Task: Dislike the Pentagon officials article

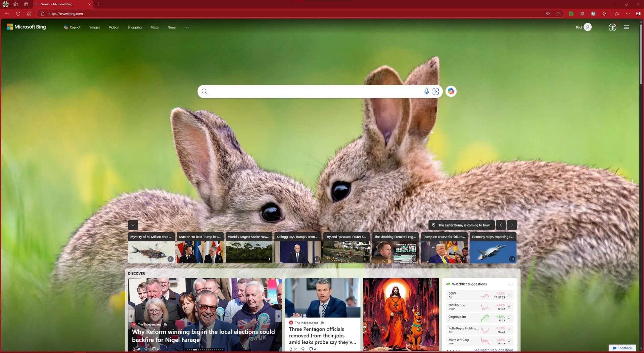Action: tap(303, 349)
